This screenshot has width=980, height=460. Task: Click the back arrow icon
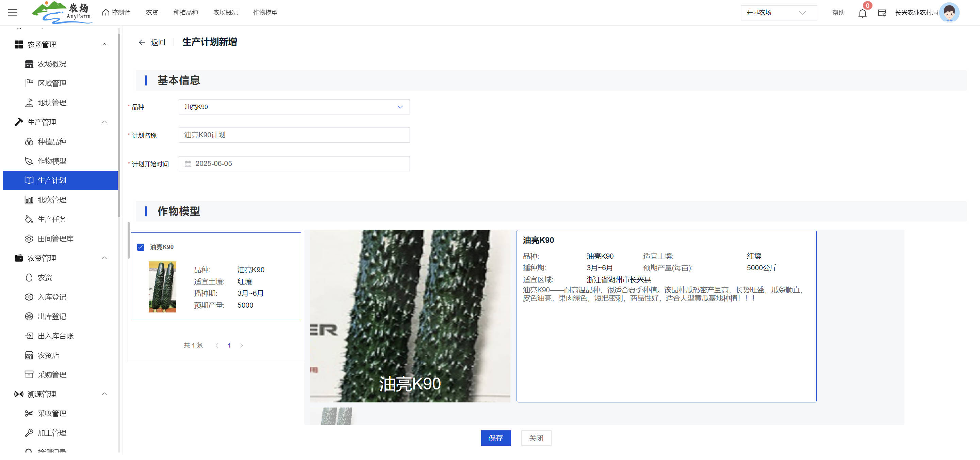(x=142, y=42)
